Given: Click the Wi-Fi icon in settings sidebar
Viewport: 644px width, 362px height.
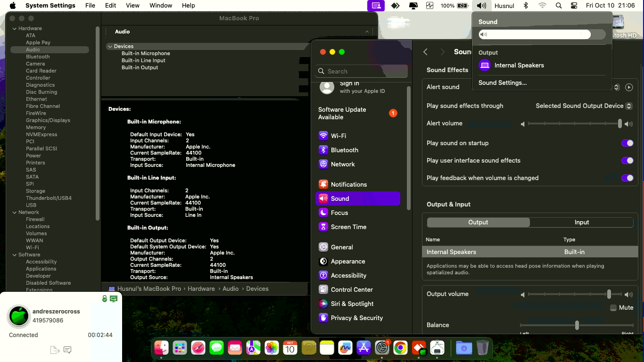Looking at the screenshot, I should point(323,136).
